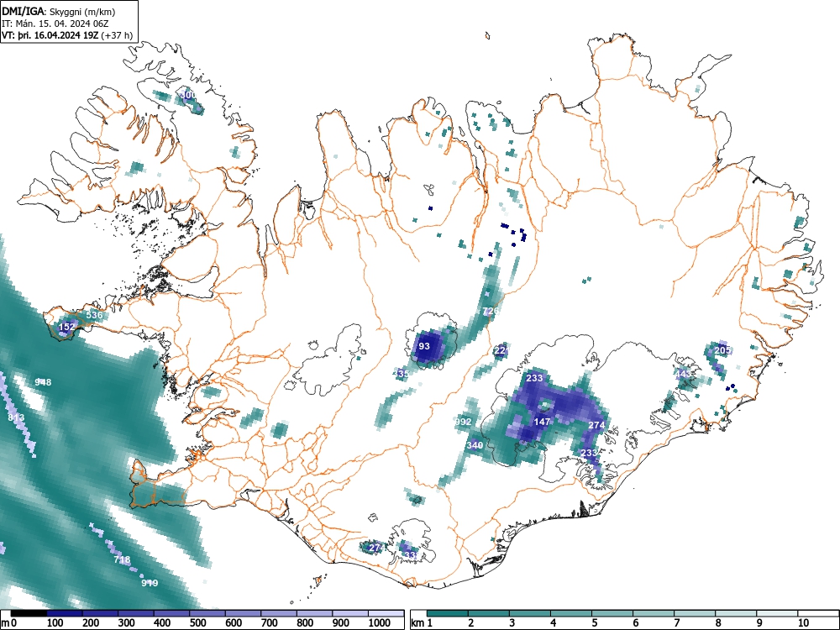Select the IT Mán. 15. 04. 2024 06Z line
Image resolution: width=840 pixels, height=630 pixels.
[x=55, y=24]
